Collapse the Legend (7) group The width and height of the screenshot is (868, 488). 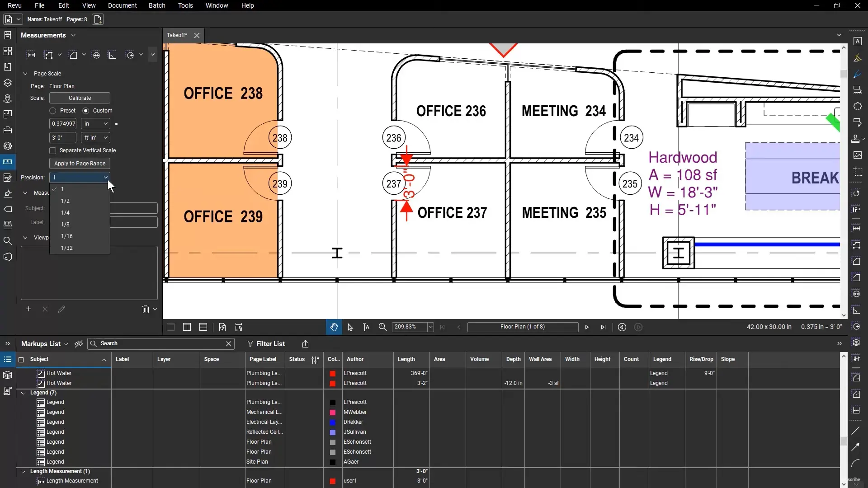[x=24, y=393]
